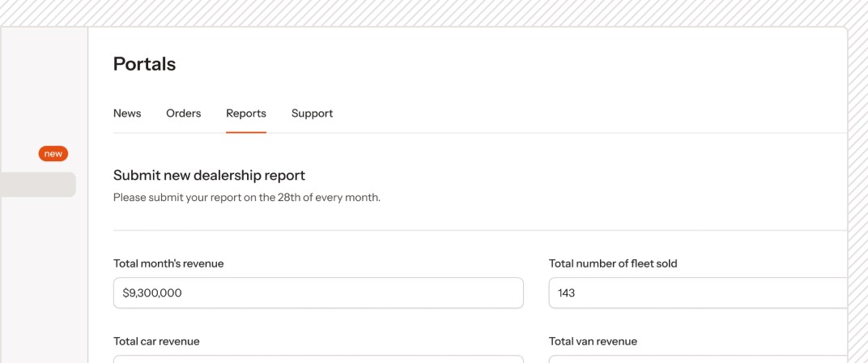
Task: Switch to the Orders tab
Action: (183, 113)
